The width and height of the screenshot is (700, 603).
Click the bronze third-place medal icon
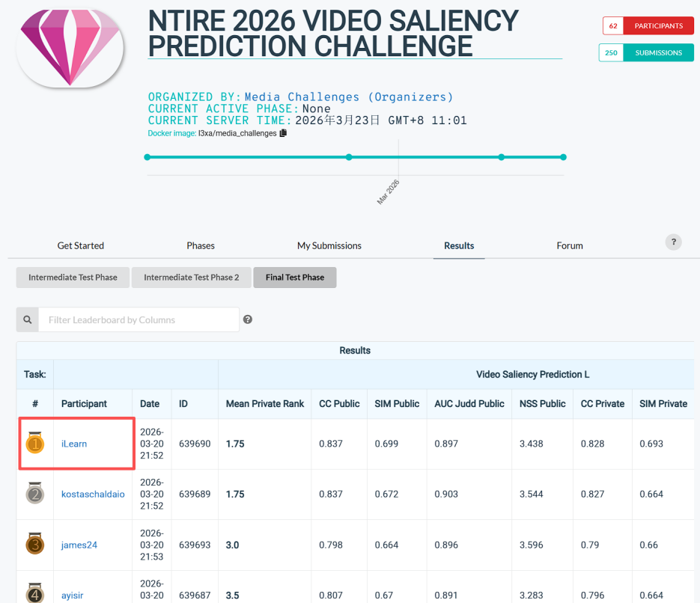point(35,545)
